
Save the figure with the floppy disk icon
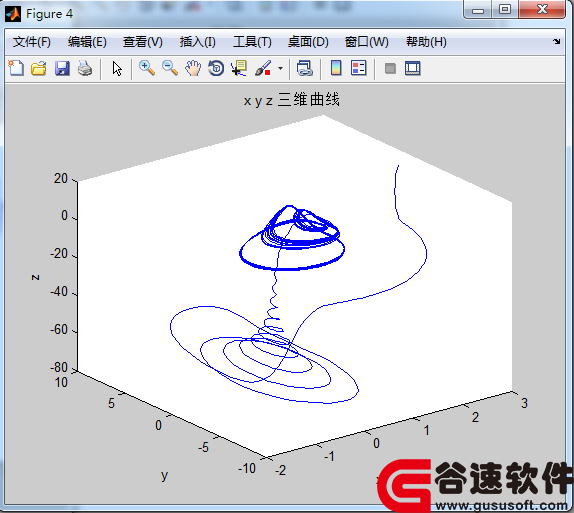click(62, 68)
